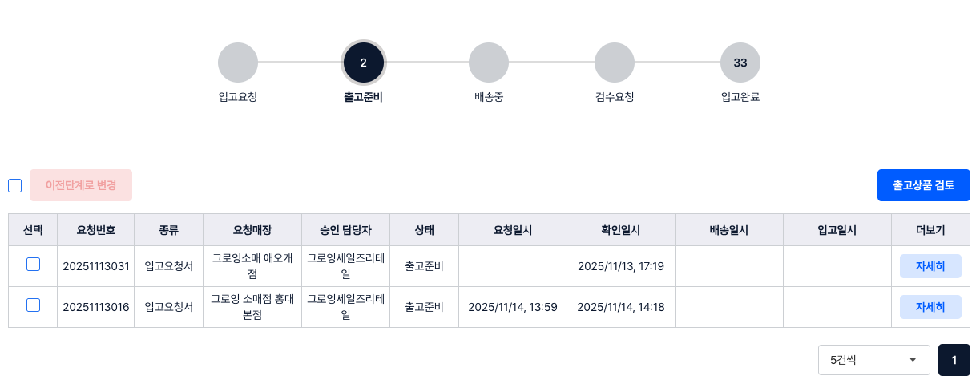Check the box for request 20251113031
Viewport: 980px width, 388px height.
pos(33,265)
